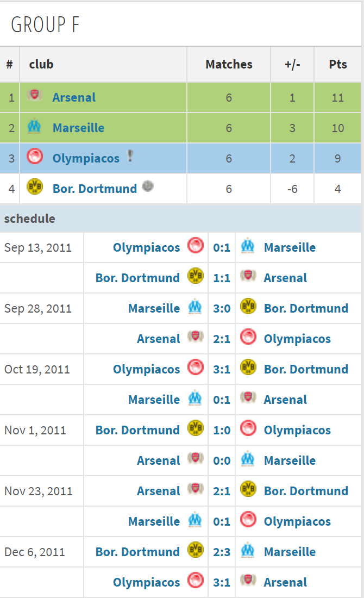The image size is (364, 598).
Task: Open the 3:0 Marseille vs Dortmund score
Action: pos(222,308)
